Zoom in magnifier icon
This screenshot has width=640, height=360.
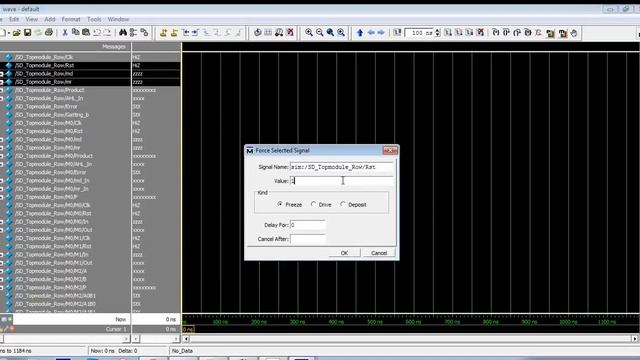point(309,33)
